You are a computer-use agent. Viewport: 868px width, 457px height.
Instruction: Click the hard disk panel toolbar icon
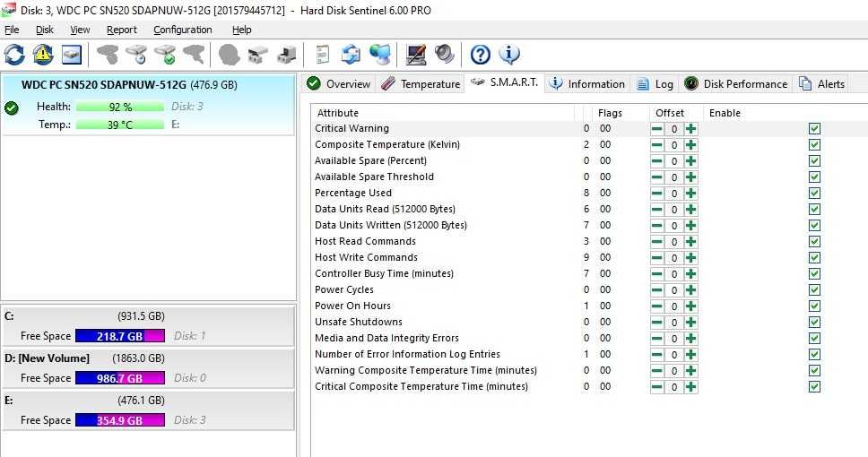point(72,55)
